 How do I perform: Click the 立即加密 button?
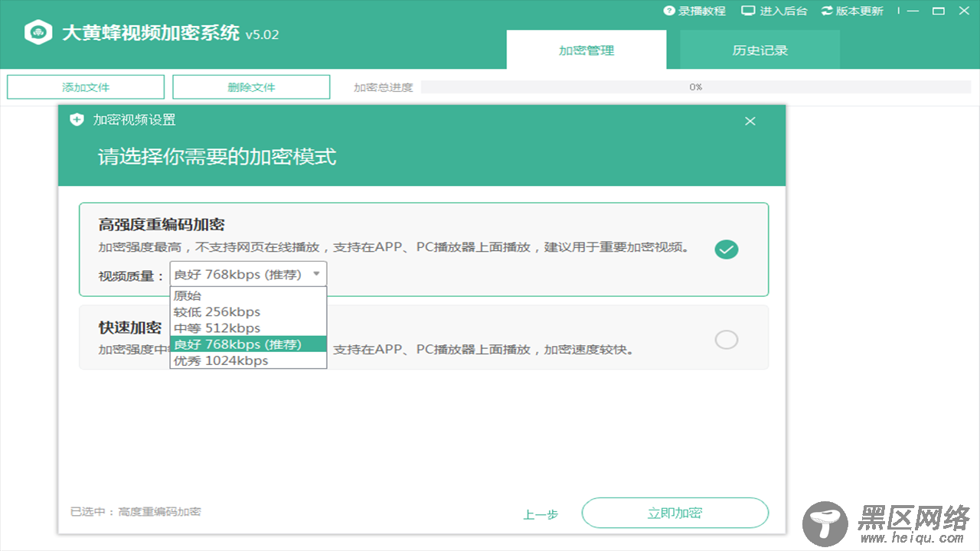tap(675, 513)
